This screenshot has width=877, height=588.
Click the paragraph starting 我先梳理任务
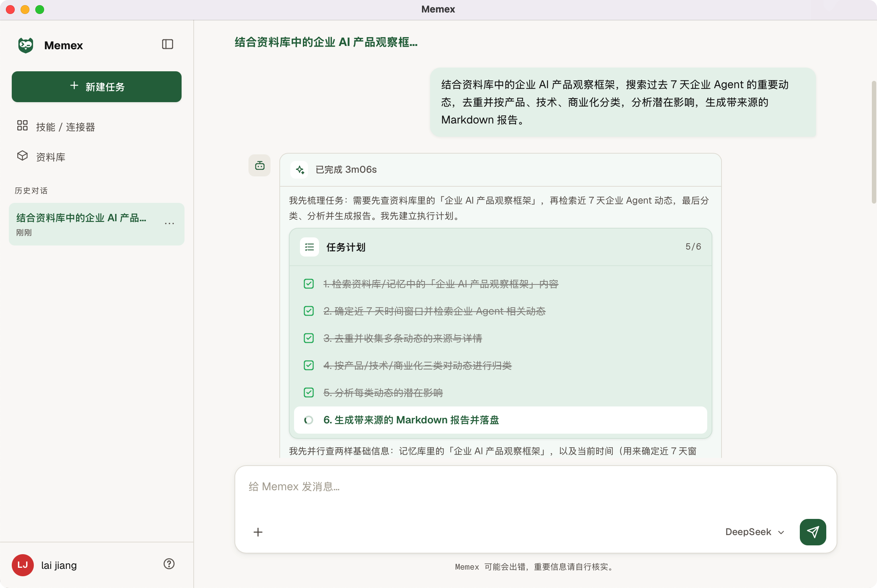pyautogui.click(x=499, y=208)
